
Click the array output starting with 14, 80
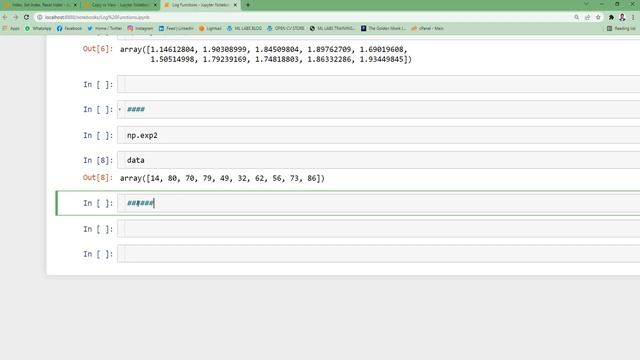point(222,178)
